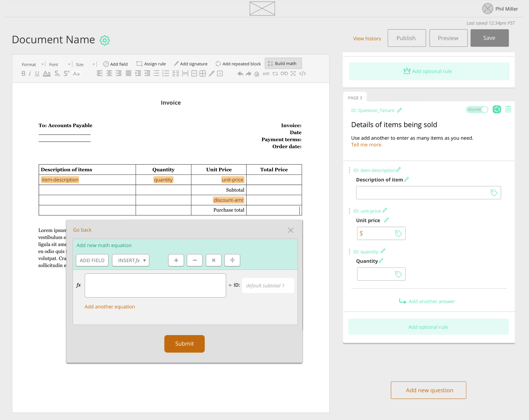Open the Size dropdown
Viewport: 529px width, 420px height.
pos(85,64)
